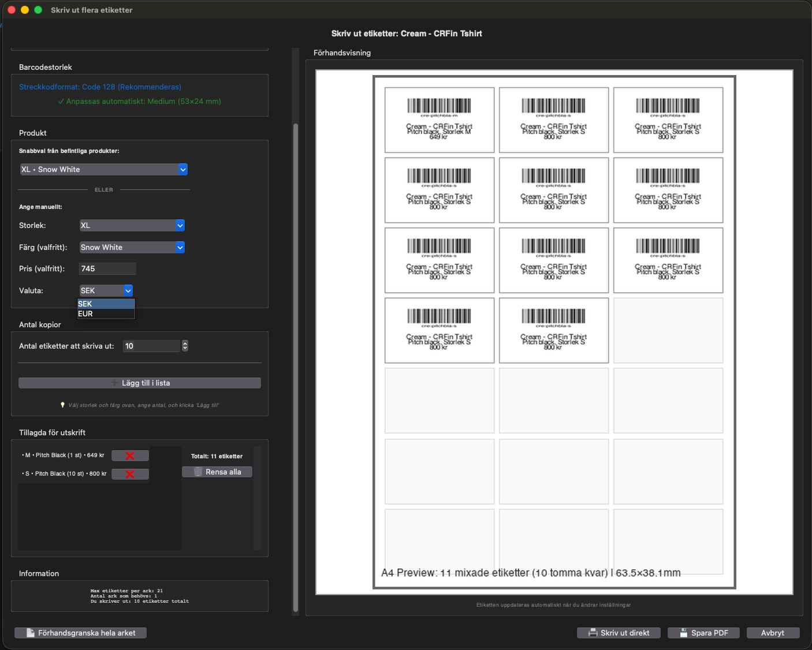Click the Förhandsvisning heading
Screen dimensions: 812x650
point(342,53)
